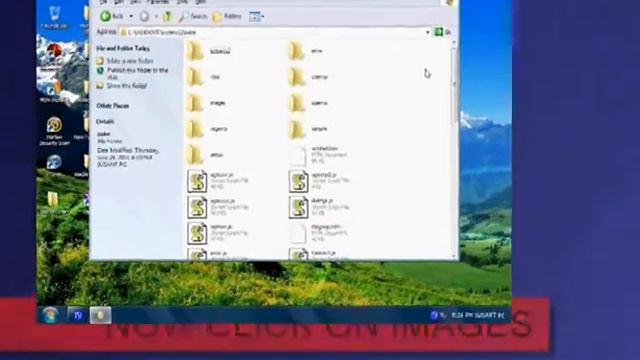Select the second HTML Document file icon
This screenshot has width=640, height=360.
coord(298,234)
